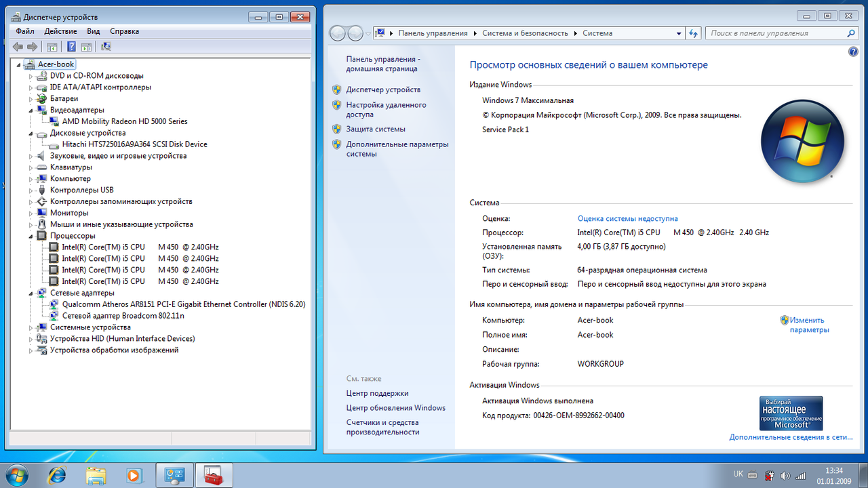Expand Устройства HID node
This screenshot has width=868, height=488.
(x=31, y=339)
